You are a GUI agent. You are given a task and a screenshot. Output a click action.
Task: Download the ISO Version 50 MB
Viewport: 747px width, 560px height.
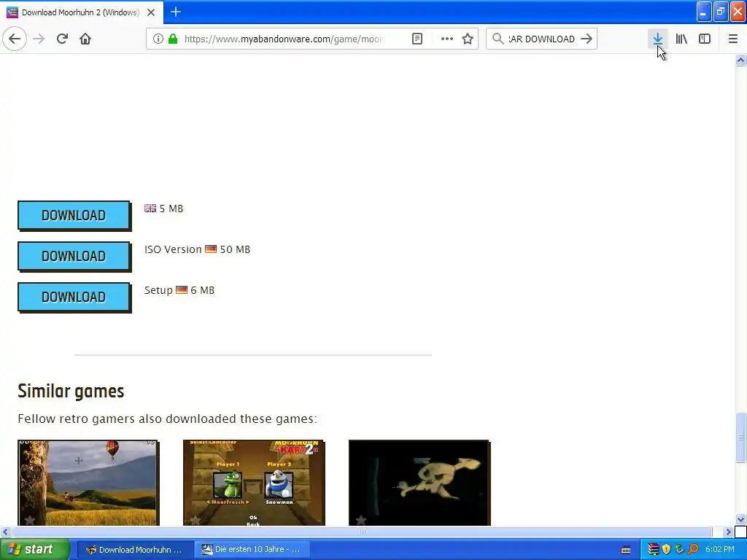coord(74,256)
